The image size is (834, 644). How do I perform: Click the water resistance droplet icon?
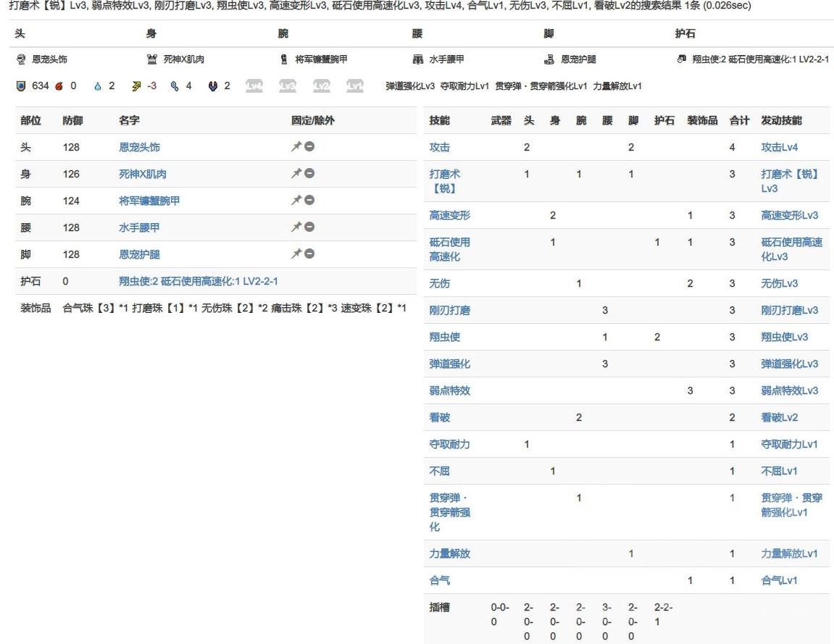97,86
